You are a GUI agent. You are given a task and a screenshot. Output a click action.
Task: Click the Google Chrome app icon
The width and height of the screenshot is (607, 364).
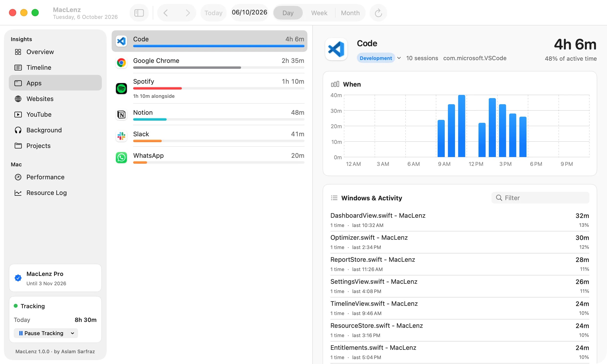(121, 63)
